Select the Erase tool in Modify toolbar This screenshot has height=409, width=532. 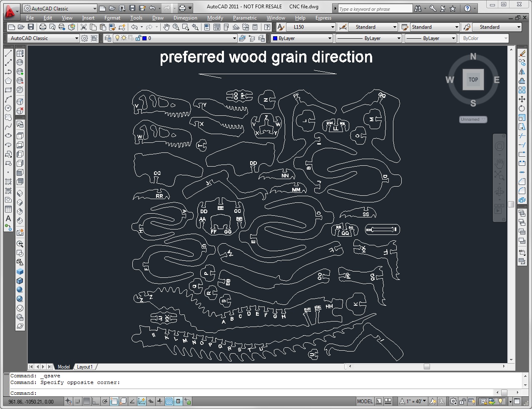point(522,53)
